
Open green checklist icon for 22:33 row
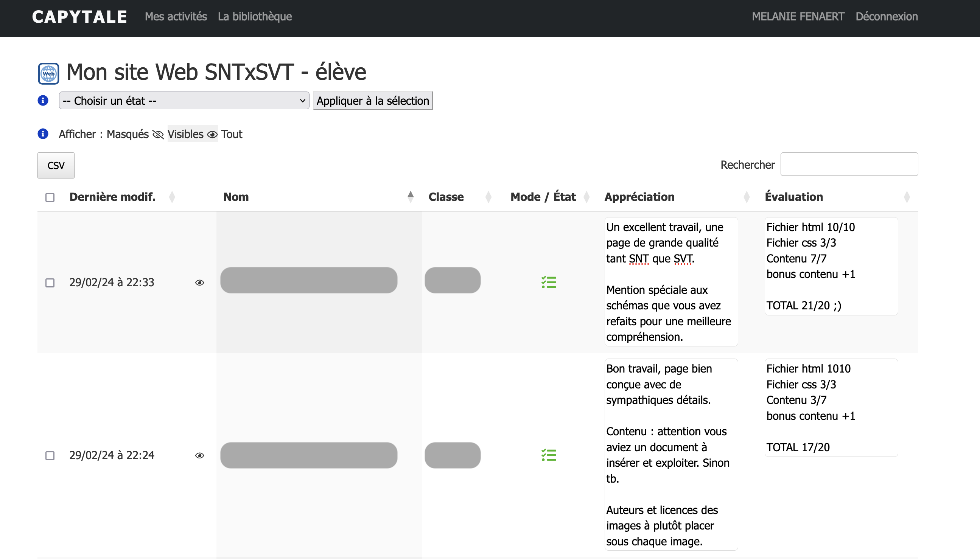click(549, 283)
